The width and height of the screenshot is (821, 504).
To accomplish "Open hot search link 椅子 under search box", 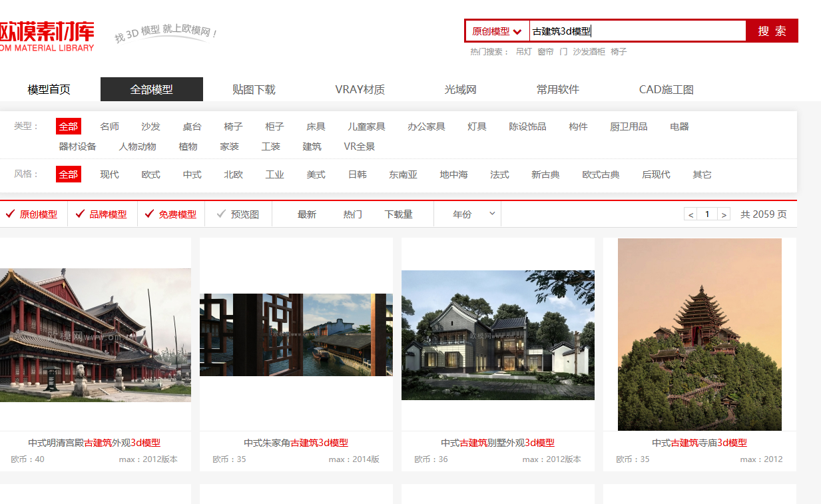I will coord(619,52).
